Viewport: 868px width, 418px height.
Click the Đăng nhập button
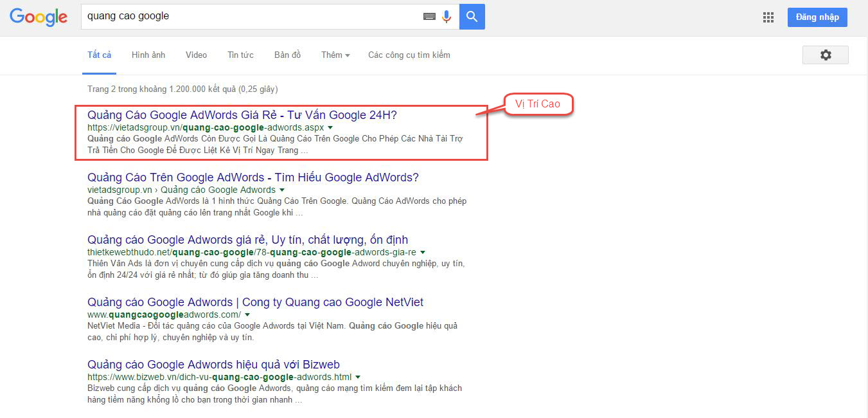coord(817,17)
